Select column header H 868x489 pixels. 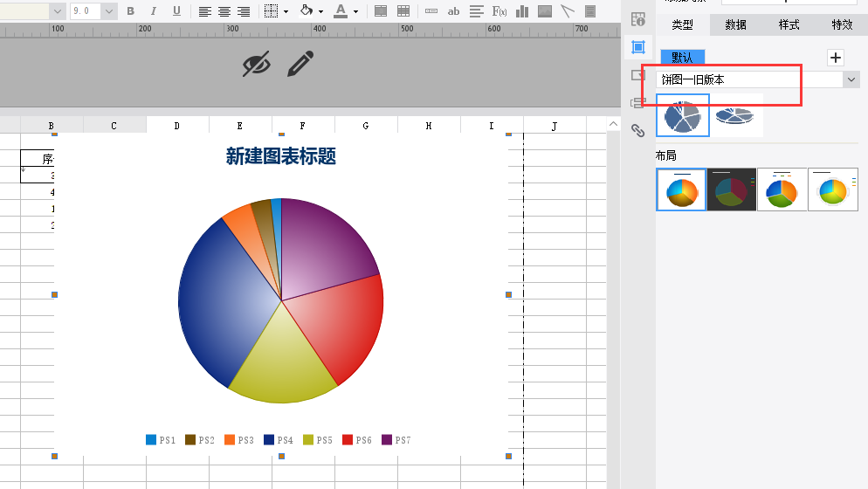click(x=429, y=125)
